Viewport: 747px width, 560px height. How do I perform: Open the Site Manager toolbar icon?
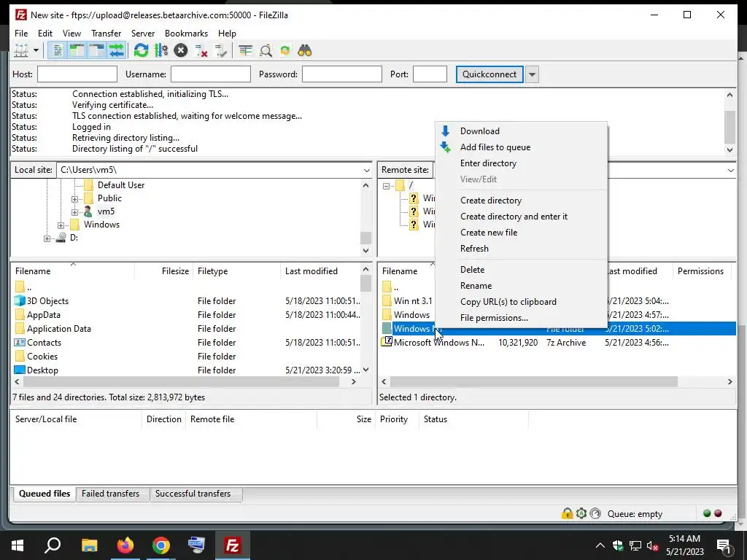[x=21, y=50]
